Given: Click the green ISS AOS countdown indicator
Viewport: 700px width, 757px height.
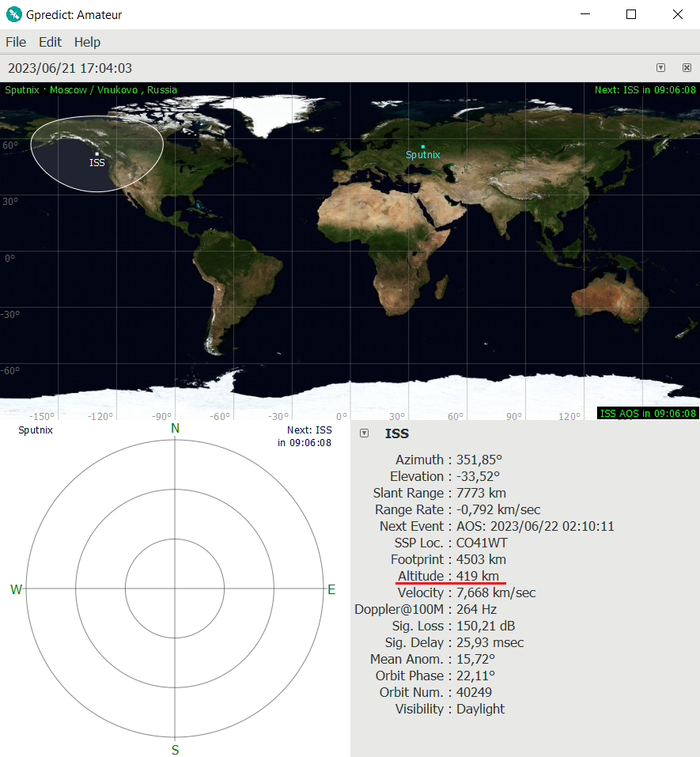Looking at the screenshot, I should (647, 412).
